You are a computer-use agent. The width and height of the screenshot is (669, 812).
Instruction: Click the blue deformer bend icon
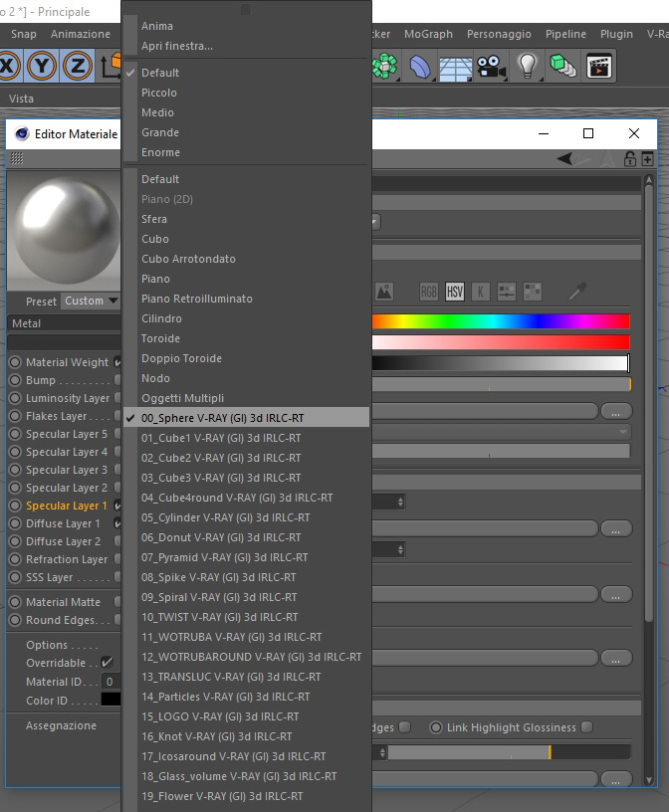pos(420,67)
